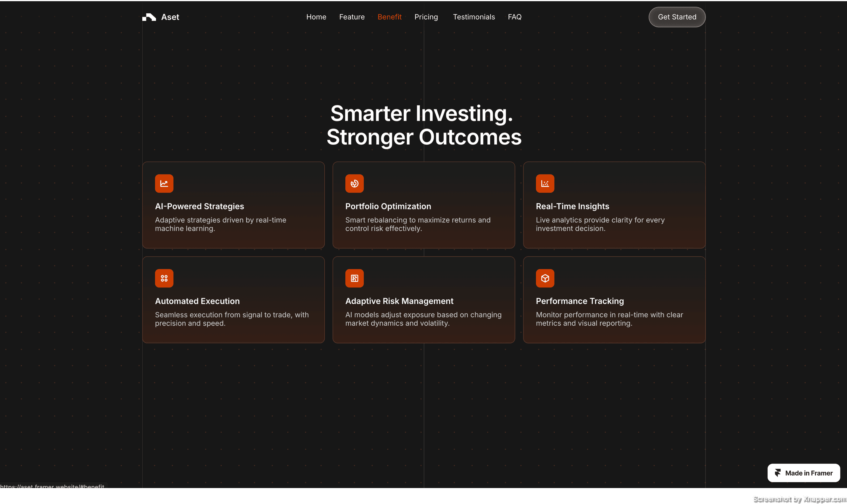
Task: Click the Aset logo icon
Action: tap(149, 17)
